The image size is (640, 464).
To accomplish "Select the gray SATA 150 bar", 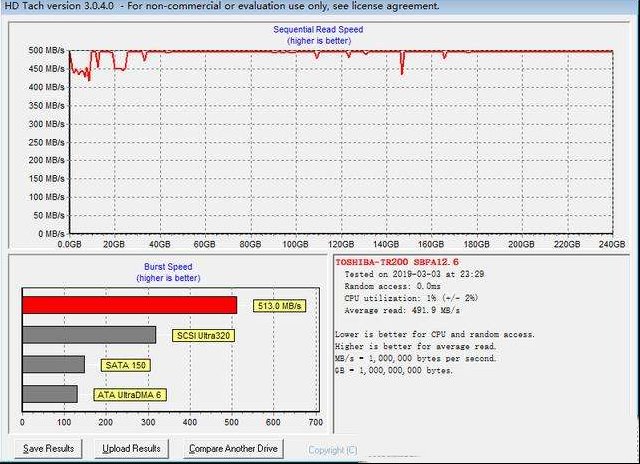I will pyautogui.click(x=53, y=364).
